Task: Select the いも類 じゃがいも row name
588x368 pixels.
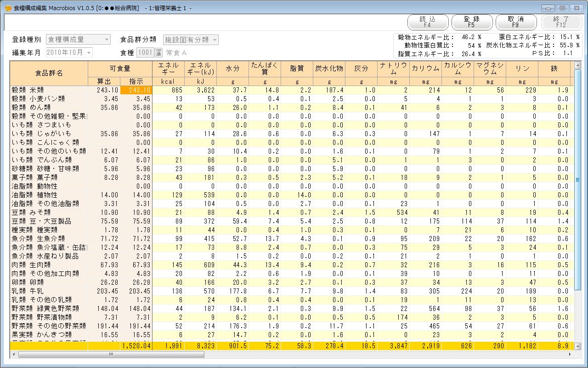Action: click(x=49, y=133)
